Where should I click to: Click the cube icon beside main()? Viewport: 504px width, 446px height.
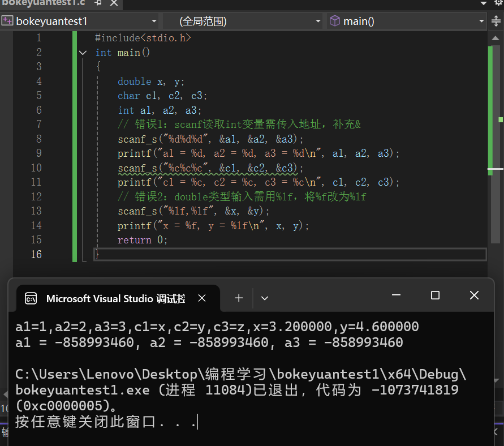coord(335,21)
